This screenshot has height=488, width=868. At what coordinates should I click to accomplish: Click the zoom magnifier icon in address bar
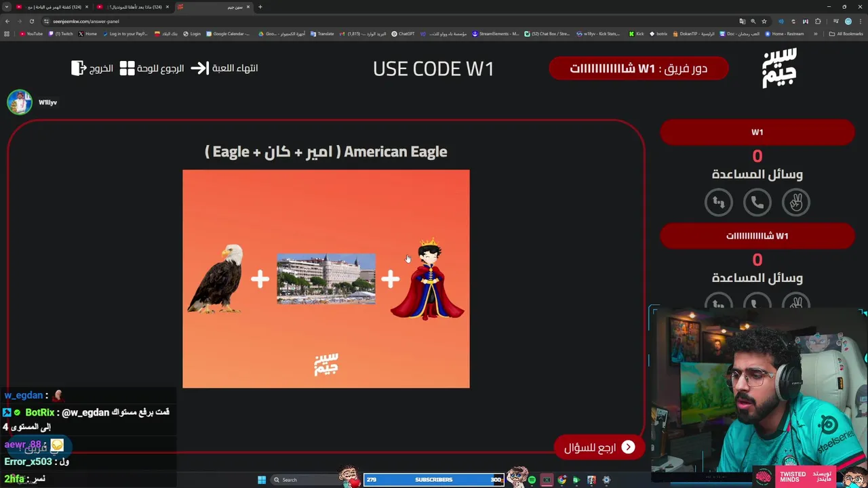point(753,21)
